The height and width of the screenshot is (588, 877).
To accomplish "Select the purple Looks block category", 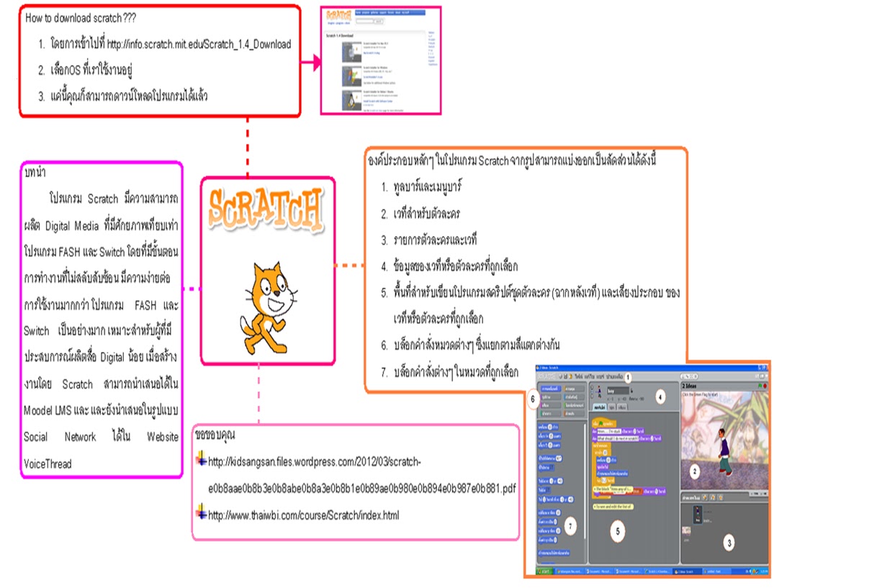I will [x=551, y=397].
